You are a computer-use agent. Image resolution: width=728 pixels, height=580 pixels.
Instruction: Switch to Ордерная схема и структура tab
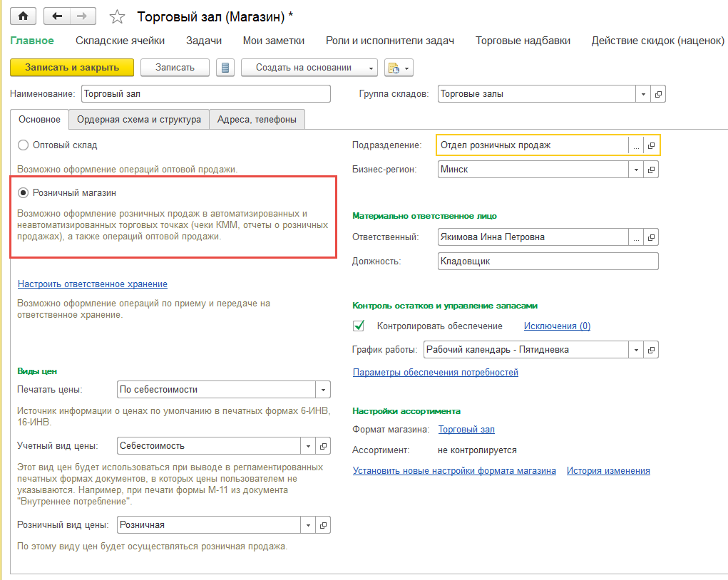139,120
